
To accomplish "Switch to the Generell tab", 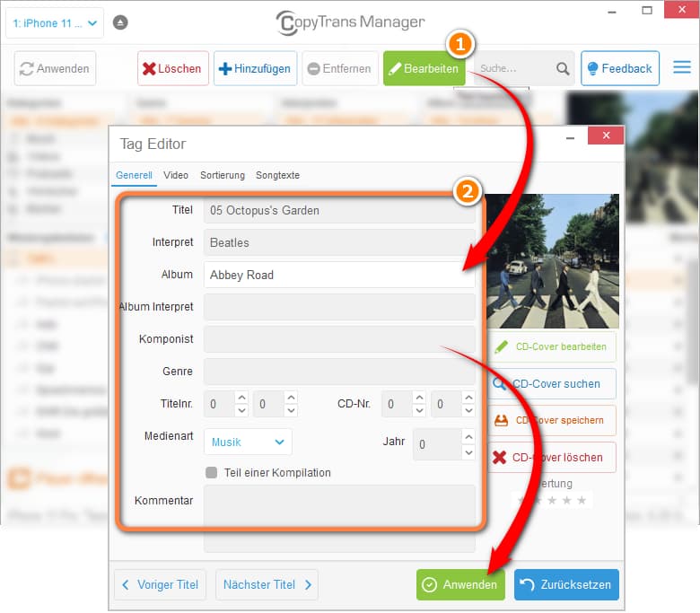I will click(134, 175).
